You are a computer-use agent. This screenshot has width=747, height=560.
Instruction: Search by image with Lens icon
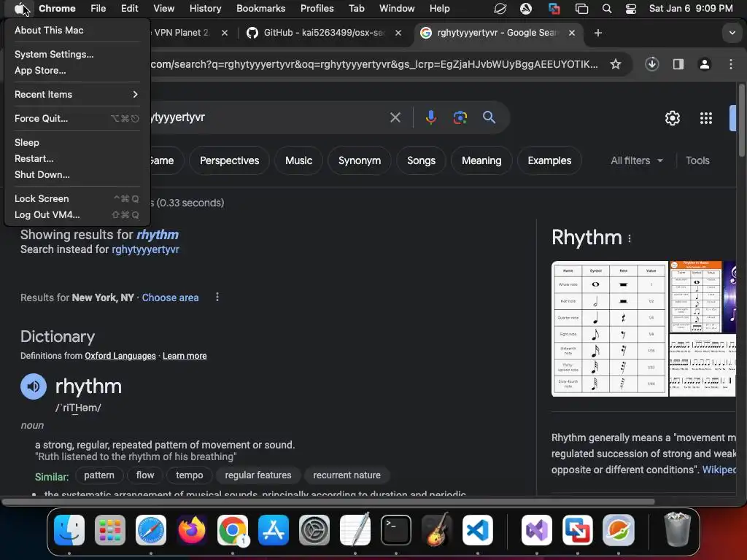[x=460, y=117]
